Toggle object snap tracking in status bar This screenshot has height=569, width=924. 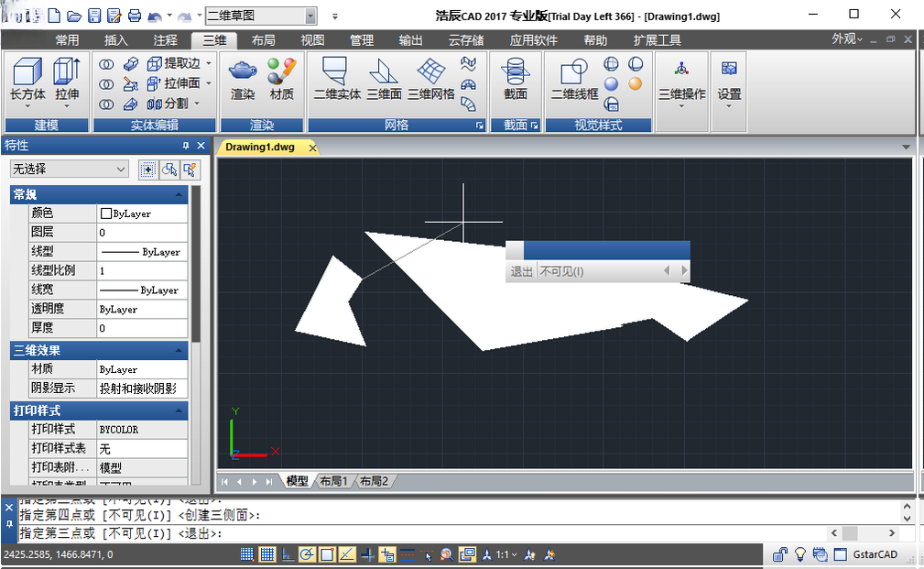347,554
